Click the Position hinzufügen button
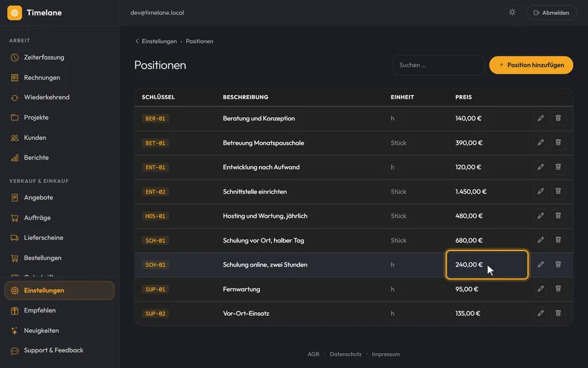The image size is (588, 368). point(531,65)
